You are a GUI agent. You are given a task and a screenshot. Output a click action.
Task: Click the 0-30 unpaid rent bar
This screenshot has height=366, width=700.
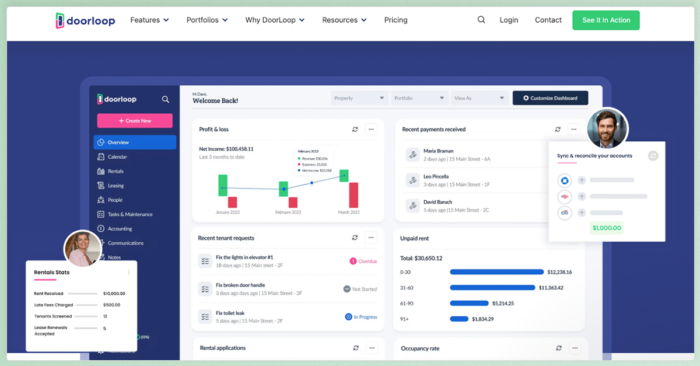tap(497, 272)
